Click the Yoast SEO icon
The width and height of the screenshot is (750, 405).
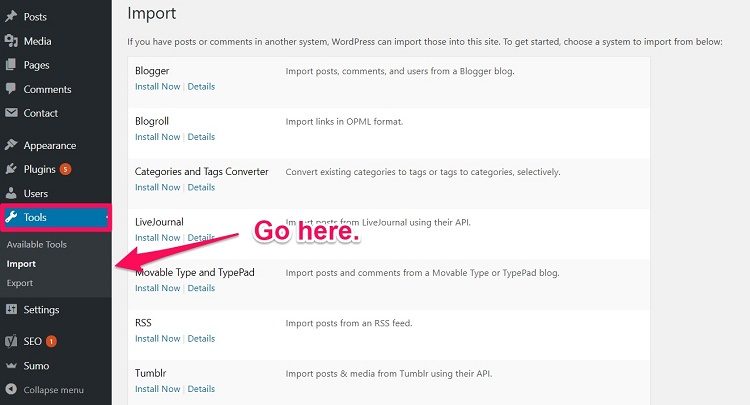tap(11, 341)
